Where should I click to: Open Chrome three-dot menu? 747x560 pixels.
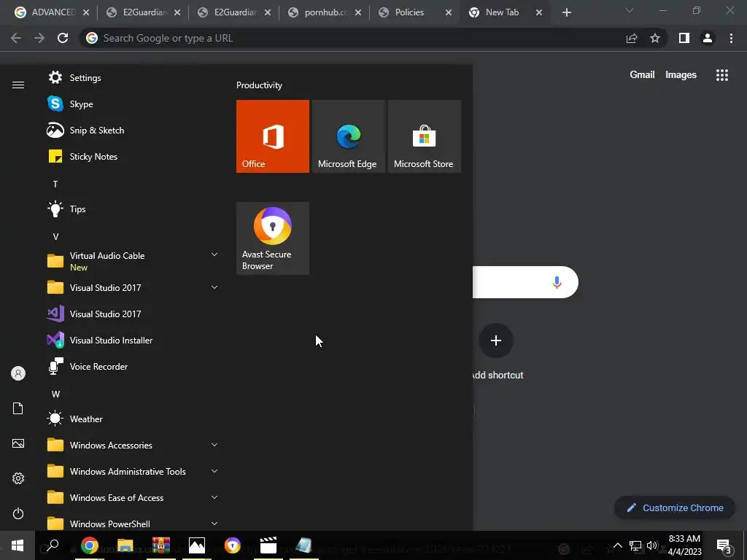point(731,38)
